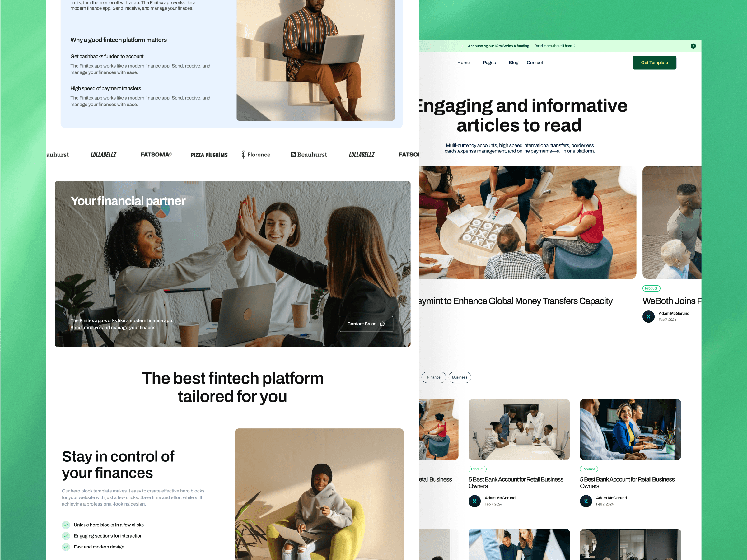
Task: Click the search/message icon on Contact Sales button
Action: tap(383, 324)
